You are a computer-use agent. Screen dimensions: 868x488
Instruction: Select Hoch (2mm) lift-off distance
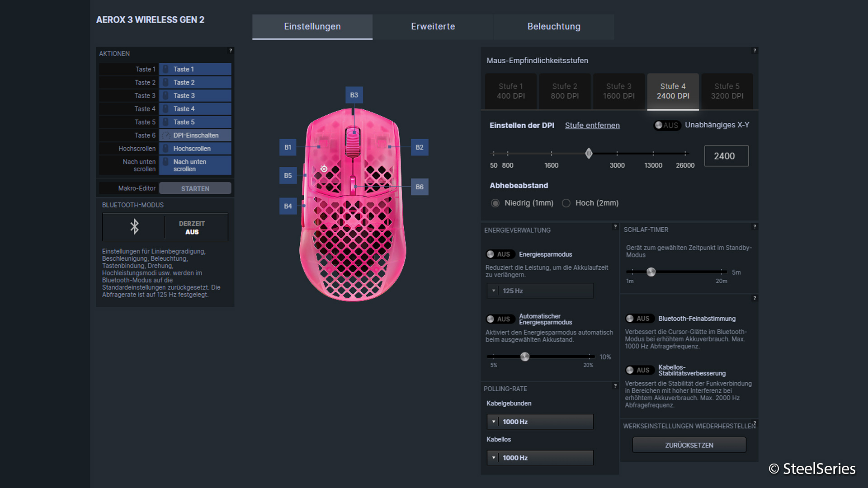[x=566, y=203]
